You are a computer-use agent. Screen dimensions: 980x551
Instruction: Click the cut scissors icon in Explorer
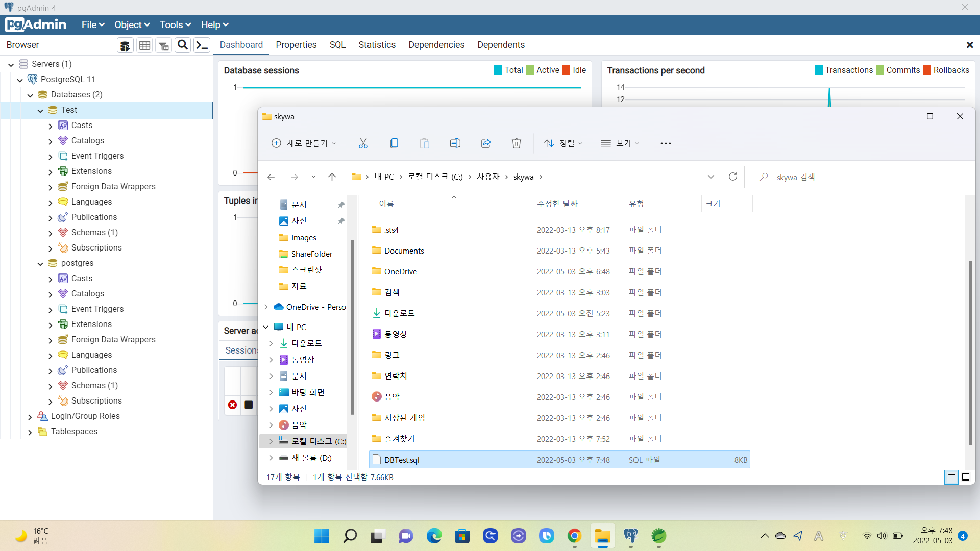point(363,143)
